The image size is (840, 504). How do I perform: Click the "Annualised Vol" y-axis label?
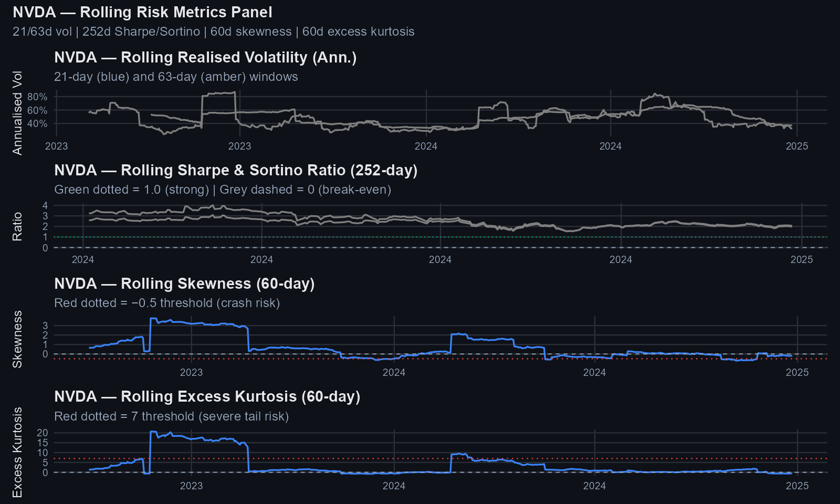pos(17,113)
